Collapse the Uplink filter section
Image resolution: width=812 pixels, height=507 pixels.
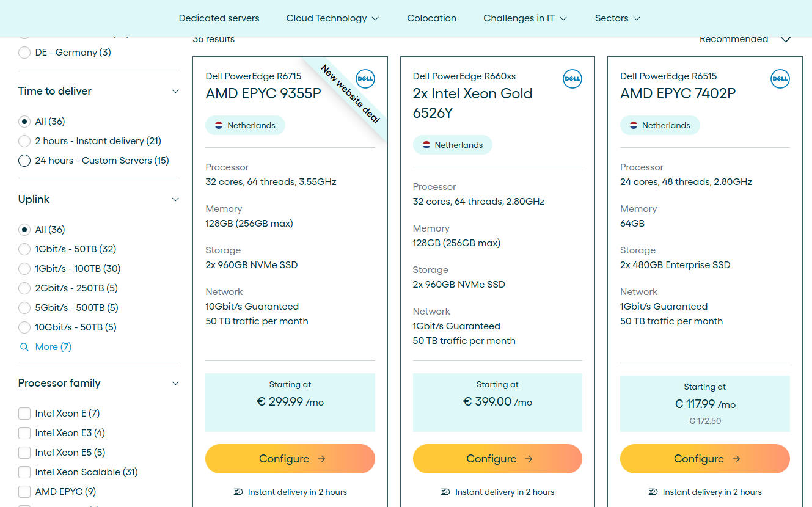[x=175, y=200]
